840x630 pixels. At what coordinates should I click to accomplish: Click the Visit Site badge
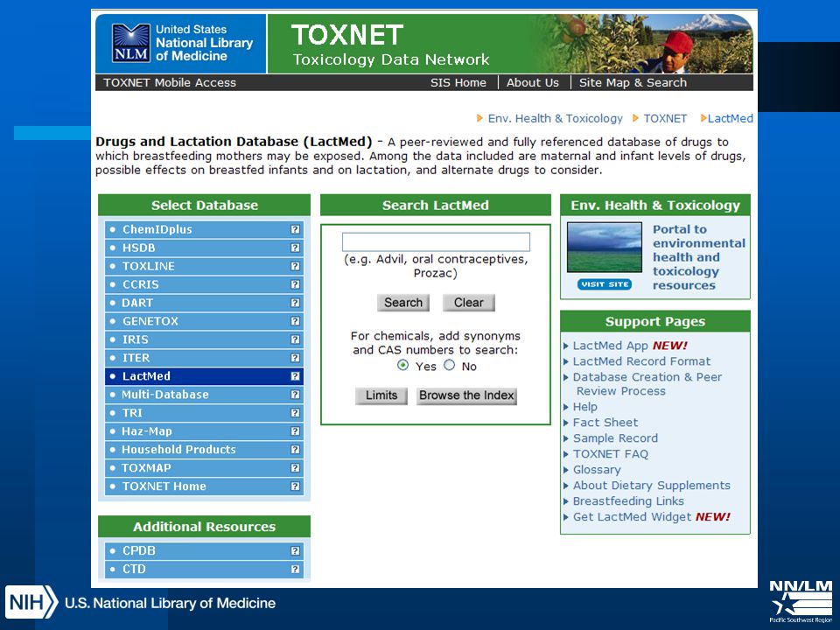pyautogui.click(x=605, y=284)
